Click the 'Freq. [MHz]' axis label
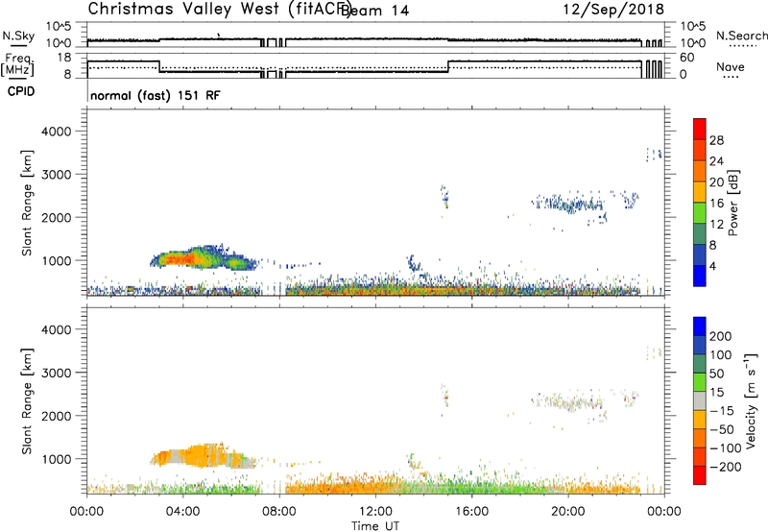This screenshot has width=768, height=532. [18, 65]
